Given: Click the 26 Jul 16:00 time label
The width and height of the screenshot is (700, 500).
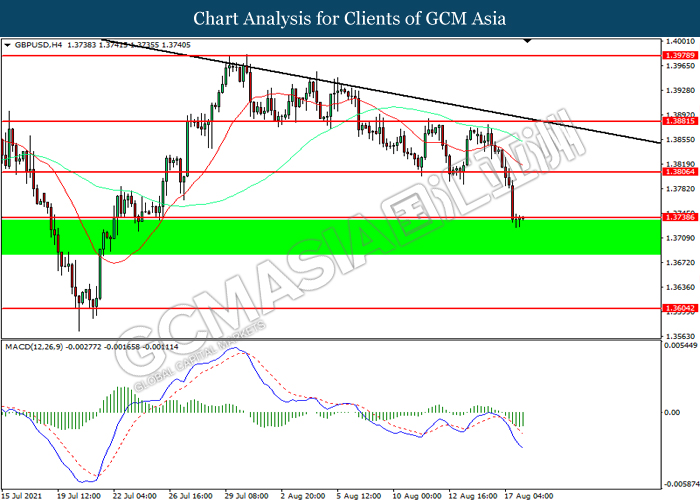Looking at the screenshot, I should click(x=191, y=496).
